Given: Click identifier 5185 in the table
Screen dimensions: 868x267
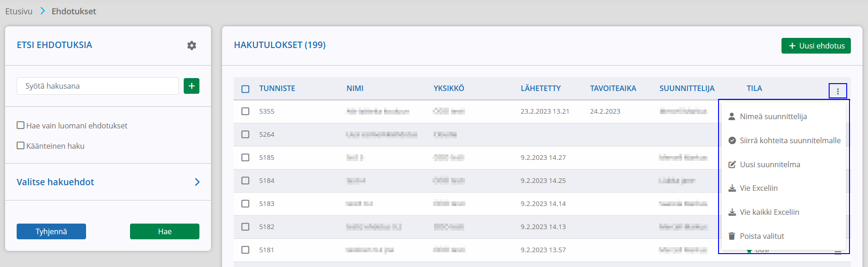Looking at the screenshot, I should [267, 158].
